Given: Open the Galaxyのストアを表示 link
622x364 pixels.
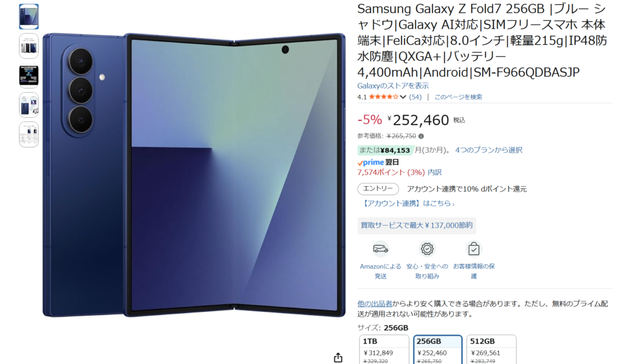Looking at the screenshot, I should pyautogui.click(x=393, y=86).
